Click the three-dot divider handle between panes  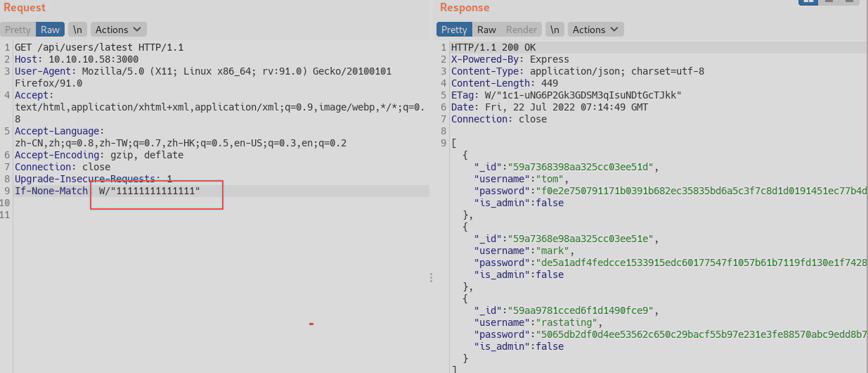(431, 278)
